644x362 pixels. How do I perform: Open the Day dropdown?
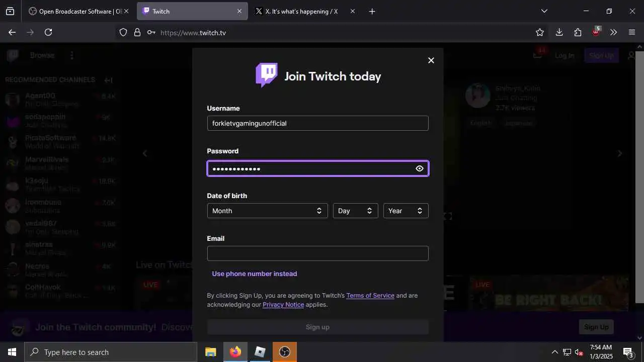click(355, 211)
